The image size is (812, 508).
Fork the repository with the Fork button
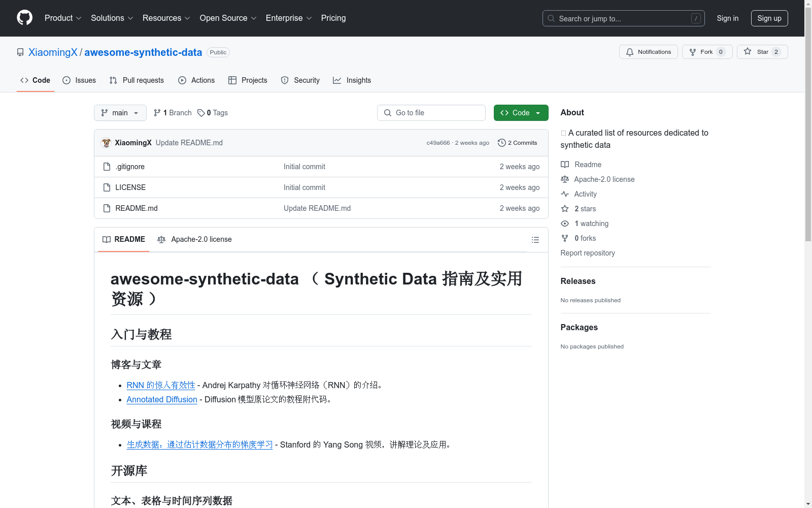[x=707, y=52]
